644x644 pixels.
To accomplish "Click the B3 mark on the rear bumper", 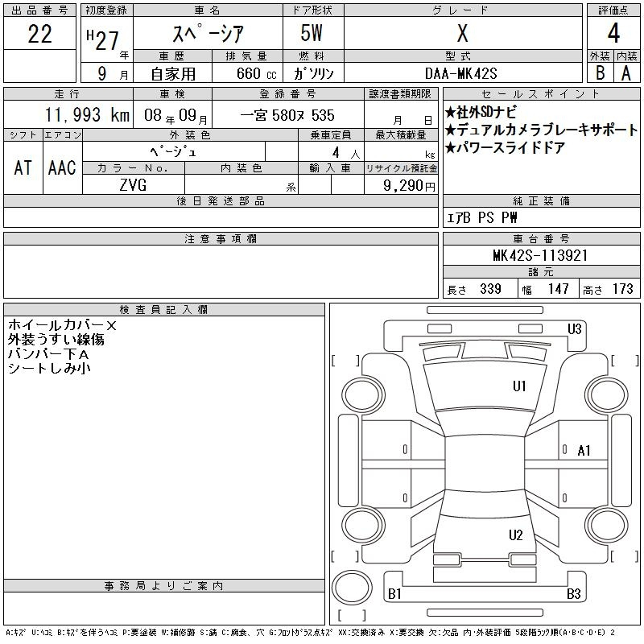I will pos(574,594).
